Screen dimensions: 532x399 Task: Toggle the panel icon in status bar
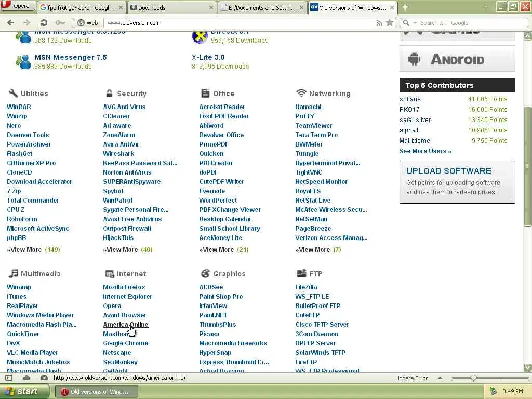coord(9,378)
